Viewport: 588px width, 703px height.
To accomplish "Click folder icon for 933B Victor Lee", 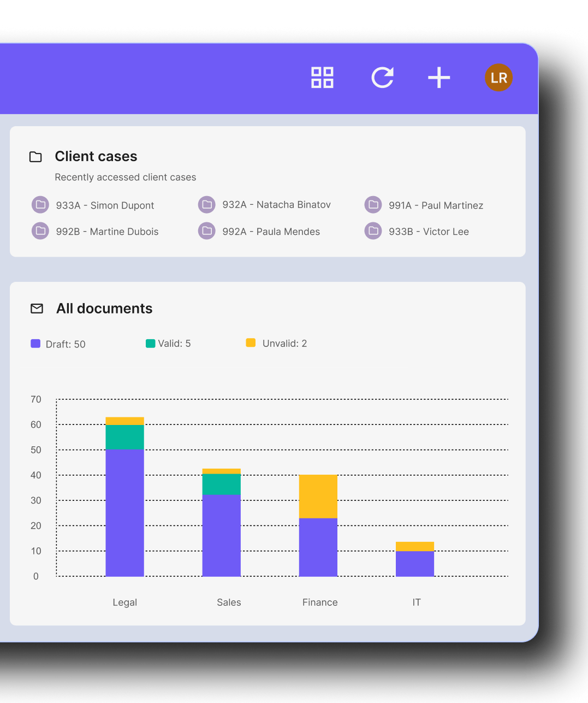I will pos(373,231).
